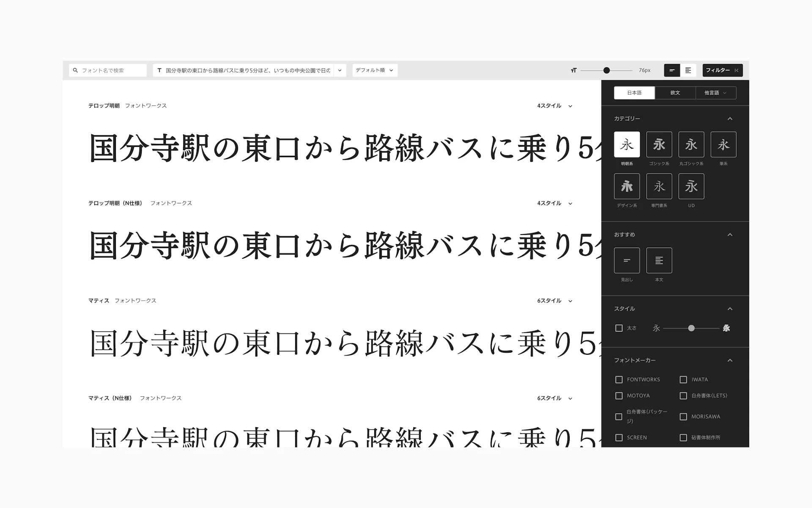Image resolution: width=812 pixels, height=508 pixels.
Task: Adjust the weight slider handle
Action: coord(691,328)
